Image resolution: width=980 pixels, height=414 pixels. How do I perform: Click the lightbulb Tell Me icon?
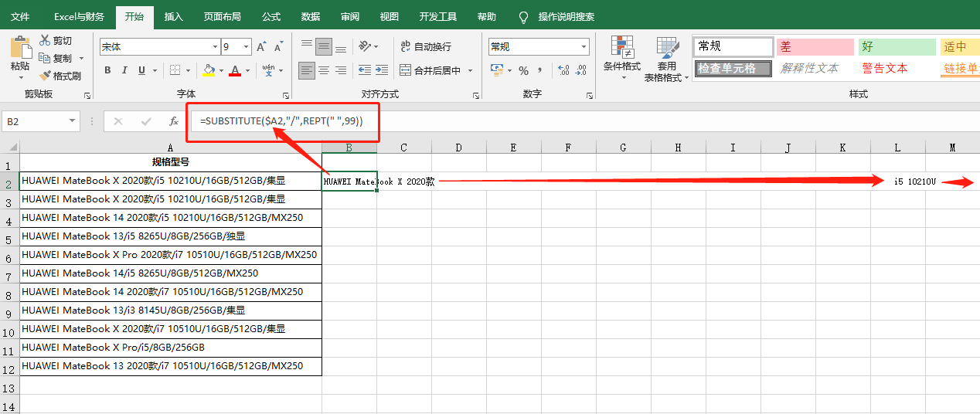click(x=523, y=16)
